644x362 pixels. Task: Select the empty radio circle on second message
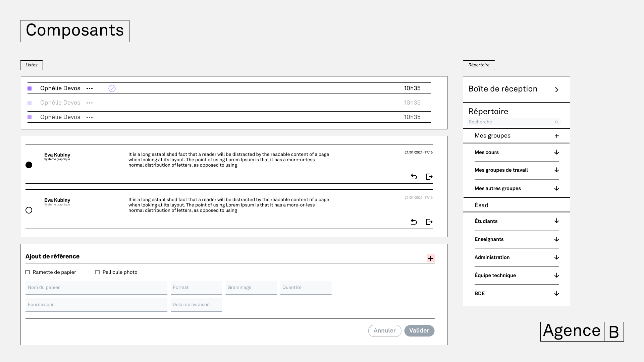pos(29,210)
